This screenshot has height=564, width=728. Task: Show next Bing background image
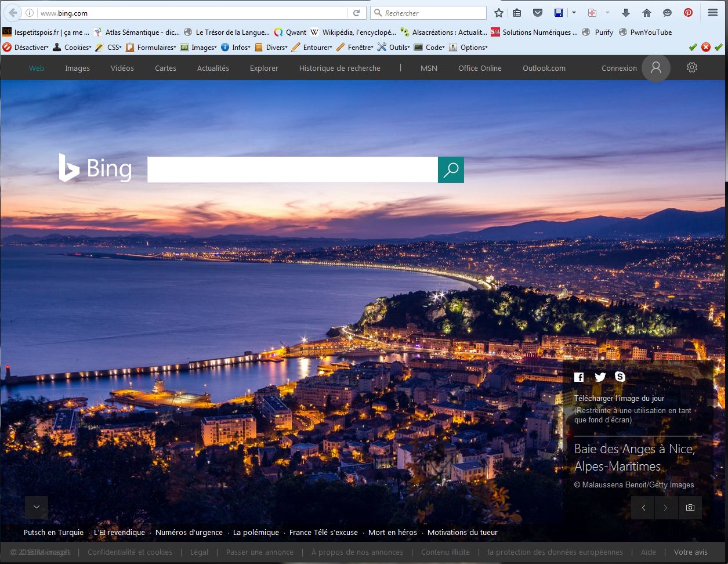coord(666,508)
